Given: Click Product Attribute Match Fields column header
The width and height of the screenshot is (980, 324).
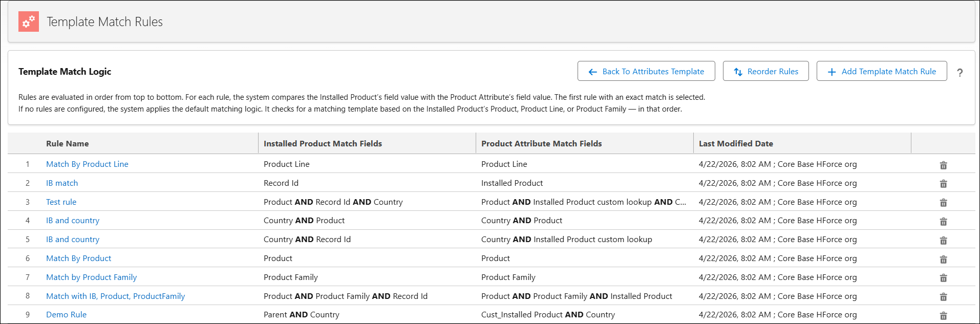Looking at the screenshot, I should coord(541,143).
